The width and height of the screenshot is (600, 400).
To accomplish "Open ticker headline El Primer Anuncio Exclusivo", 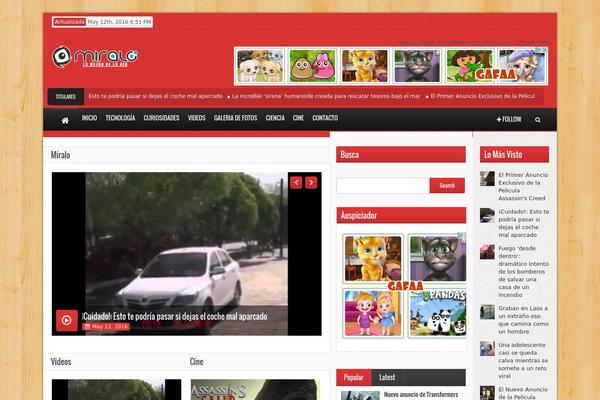I will tap(483, 96).
